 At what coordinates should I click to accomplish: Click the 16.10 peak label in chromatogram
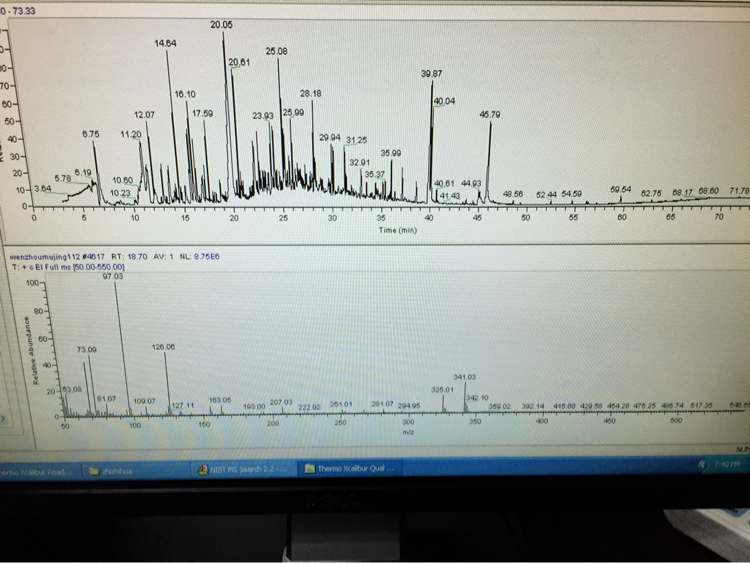coord(185,94)
